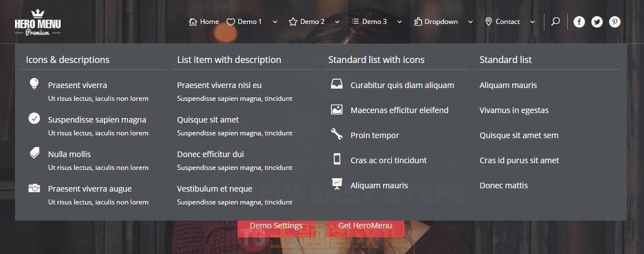The image size is (644, 254).
Task: Open the Twitter social icon
Action: 597,22
